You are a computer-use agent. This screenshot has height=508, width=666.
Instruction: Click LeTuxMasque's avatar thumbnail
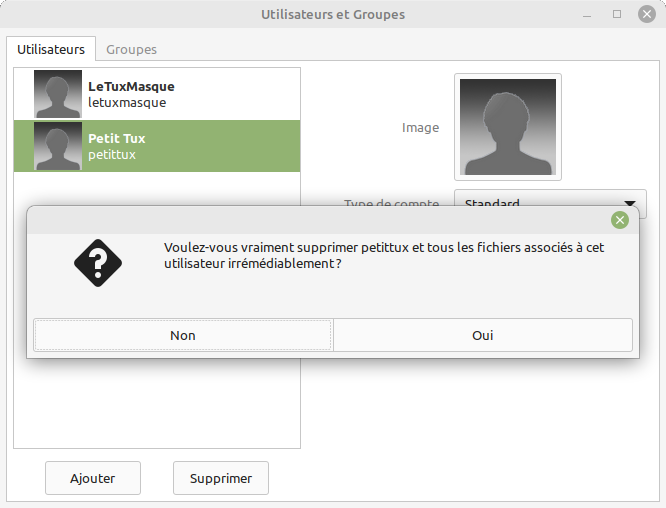pyautogui.click(x=58, y=94)
